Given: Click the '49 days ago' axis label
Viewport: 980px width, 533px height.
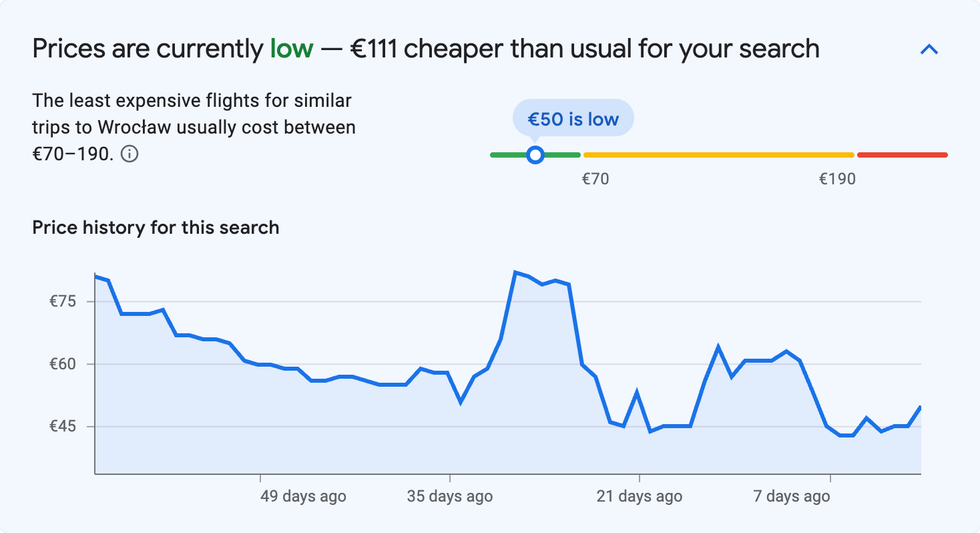Looking at the screenshot, I should tap(302, 496).
